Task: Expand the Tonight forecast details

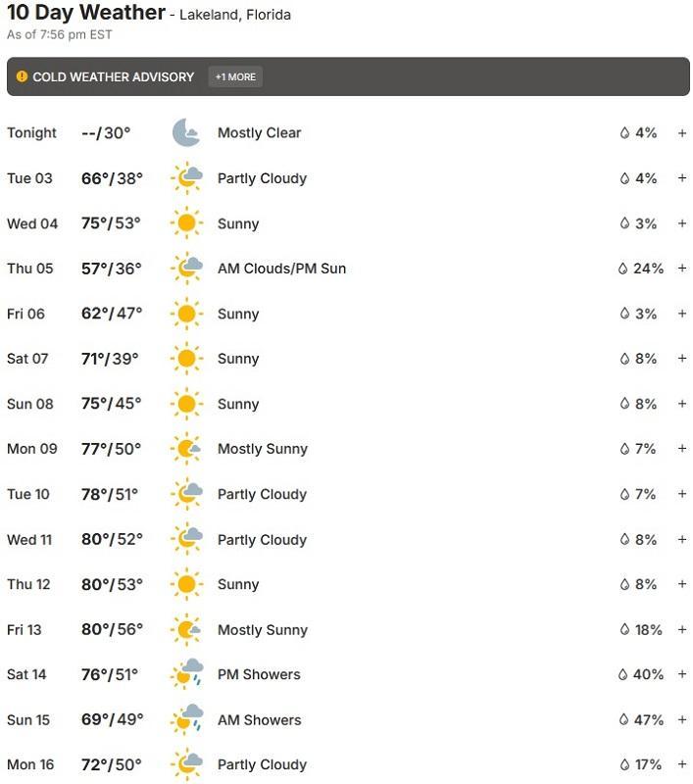Action: 682,133
